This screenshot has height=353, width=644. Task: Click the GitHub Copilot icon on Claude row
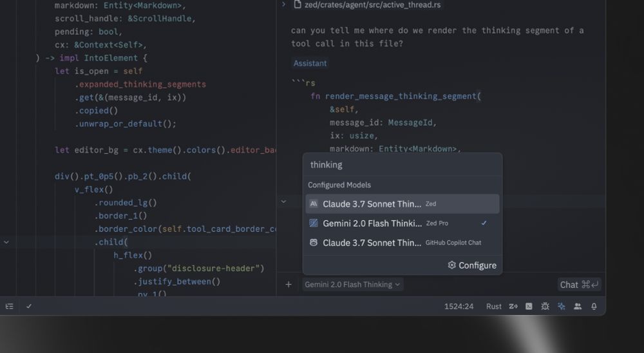tap(314, 242)
